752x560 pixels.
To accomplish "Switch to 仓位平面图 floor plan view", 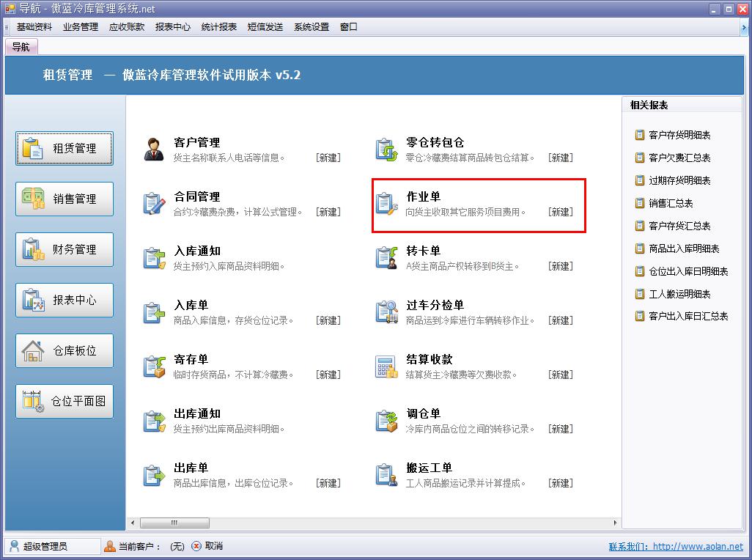I will pyautogui.click(x=64, y=401).
